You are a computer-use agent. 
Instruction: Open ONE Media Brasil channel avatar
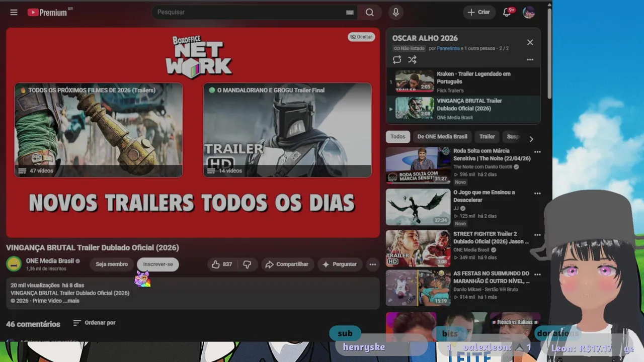[x=14, y=264]
